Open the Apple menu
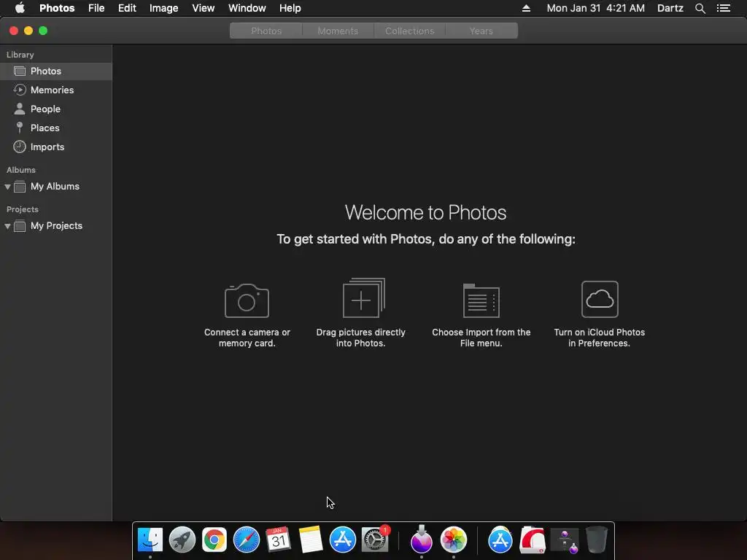The image size is (747, 560). [20, 8]
